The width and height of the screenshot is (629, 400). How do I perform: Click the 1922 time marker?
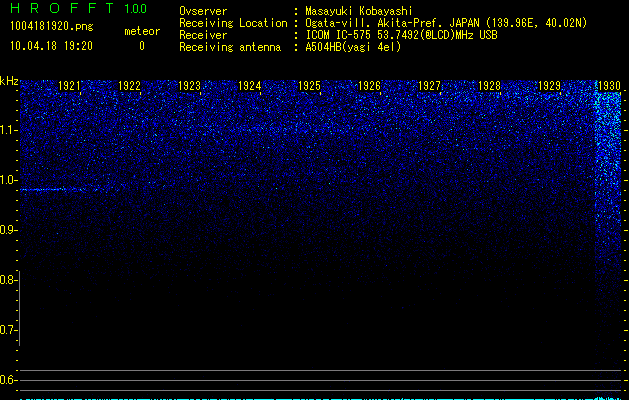(x=130, y=85)
